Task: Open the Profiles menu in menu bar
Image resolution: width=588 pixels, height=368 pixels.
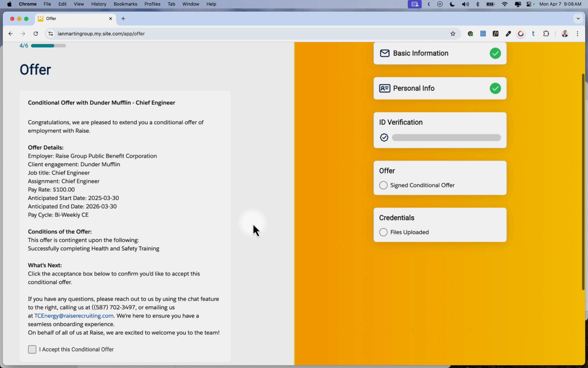Action: pos(152,4)
